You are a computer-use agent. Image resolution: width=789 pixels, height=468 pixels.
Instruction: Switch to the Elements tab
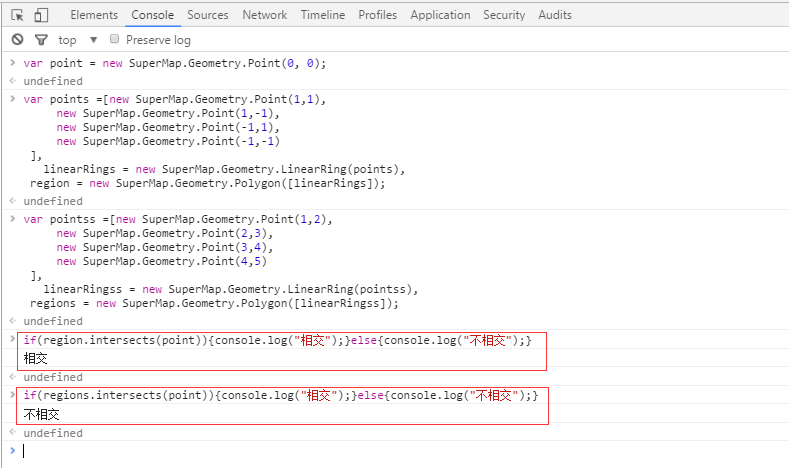94,15
